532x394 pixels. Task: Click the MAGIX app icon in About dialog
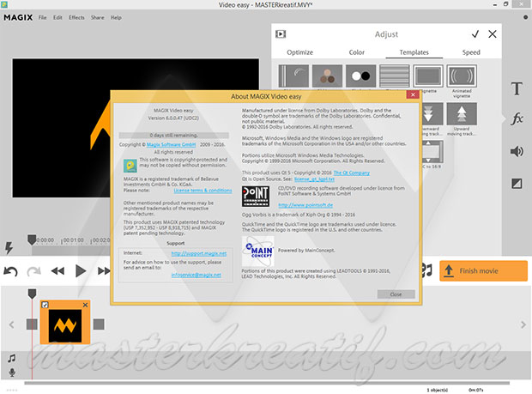pos(130,166)
